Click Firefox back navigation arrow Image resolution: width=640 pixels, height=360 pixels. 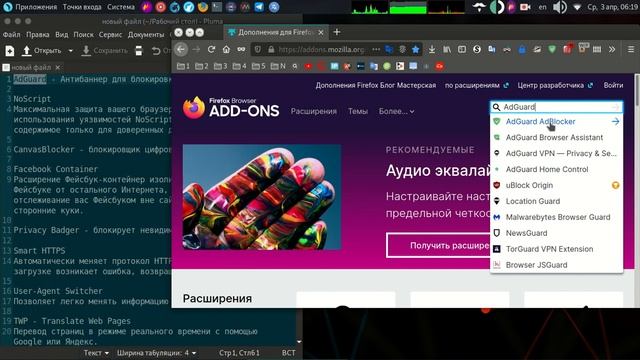(x=181, y=49)
